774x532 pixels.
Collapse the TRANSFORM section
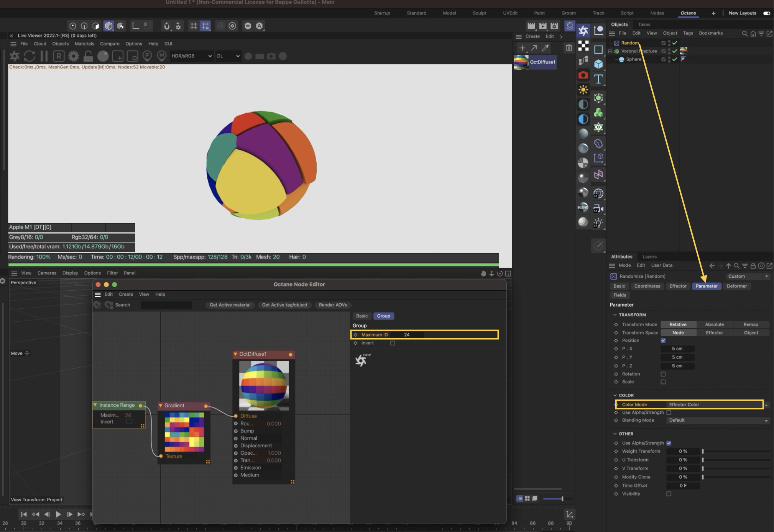615,315
